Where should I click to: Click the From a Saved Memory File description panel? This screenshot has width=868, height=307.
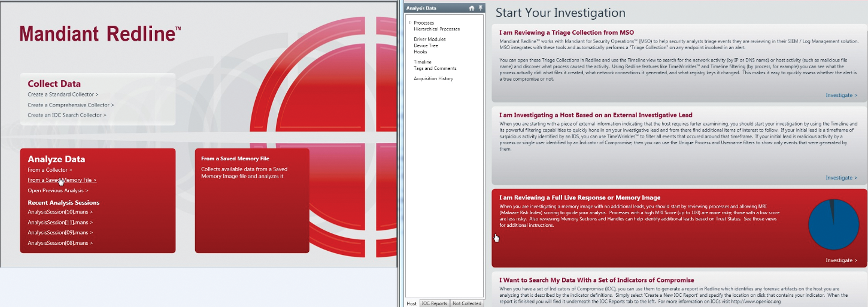point(252,200)
